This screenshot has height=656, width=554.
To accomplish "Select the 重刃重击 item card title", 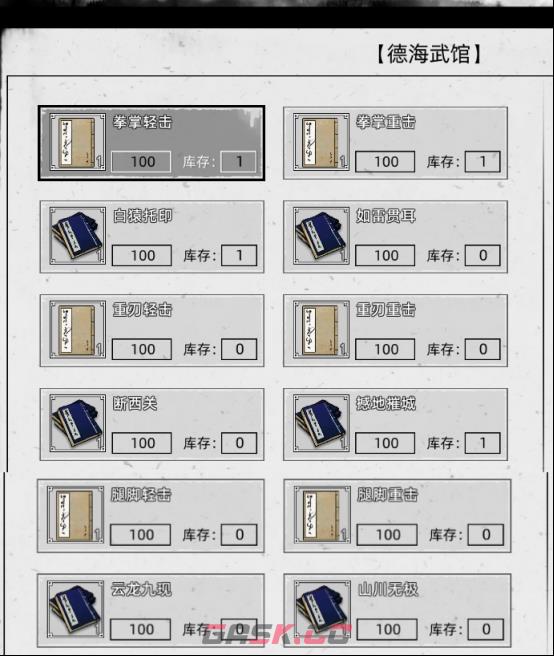I will pos(386,310).
